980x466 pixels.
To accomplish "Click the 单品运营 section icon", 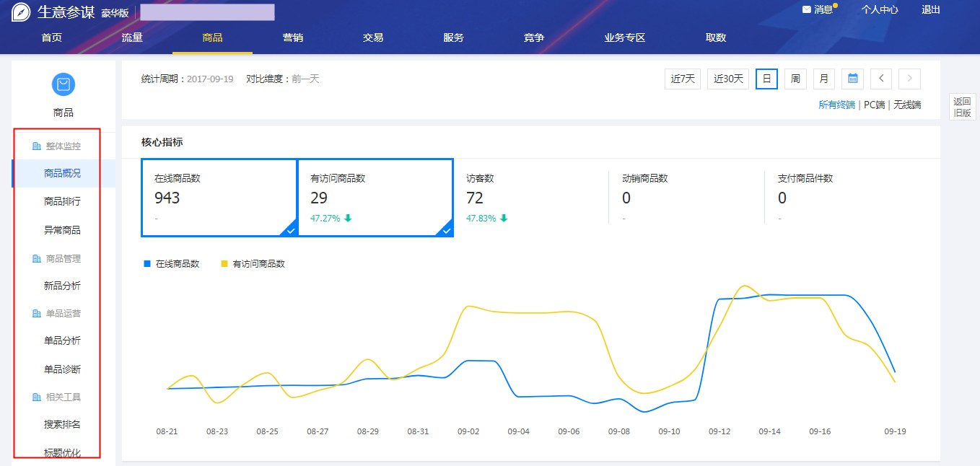I will pyautogui.click(x=37, y=314).
